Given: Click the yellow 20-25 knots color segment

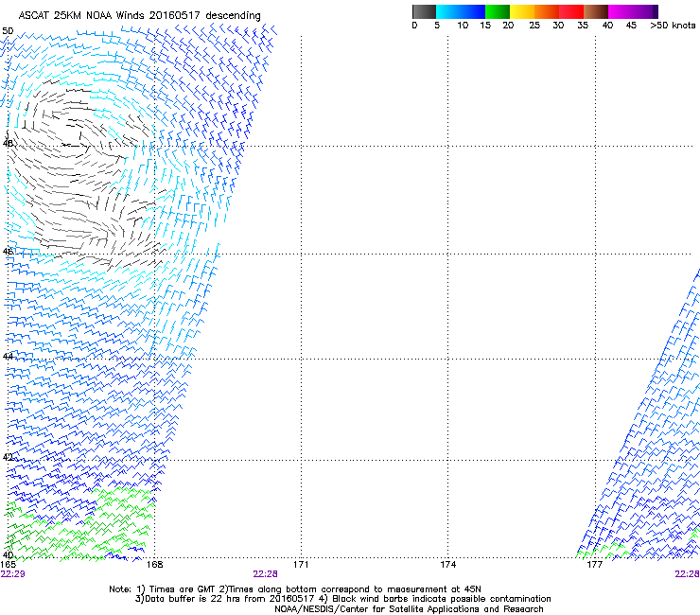Looking at the screenshot, I should point(522,11).
